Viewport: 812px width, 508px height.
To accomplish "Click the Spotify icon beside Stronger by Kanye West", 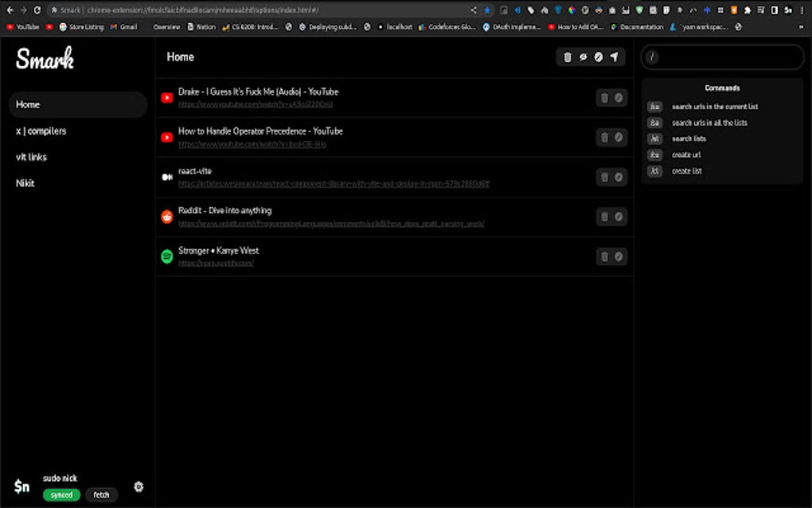I will 166,256.
